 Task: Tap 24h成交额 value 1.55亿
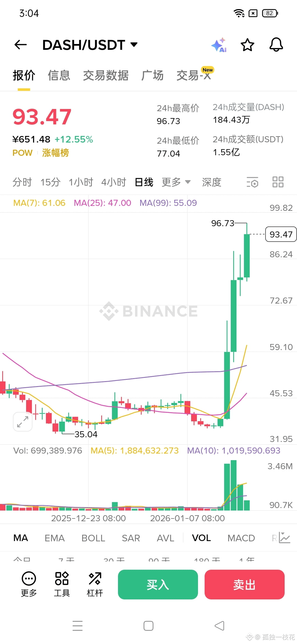point(226,152)
